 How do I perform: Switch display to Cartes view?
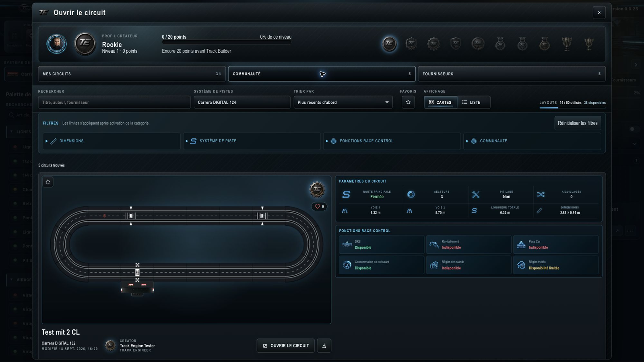click(440, 102)
